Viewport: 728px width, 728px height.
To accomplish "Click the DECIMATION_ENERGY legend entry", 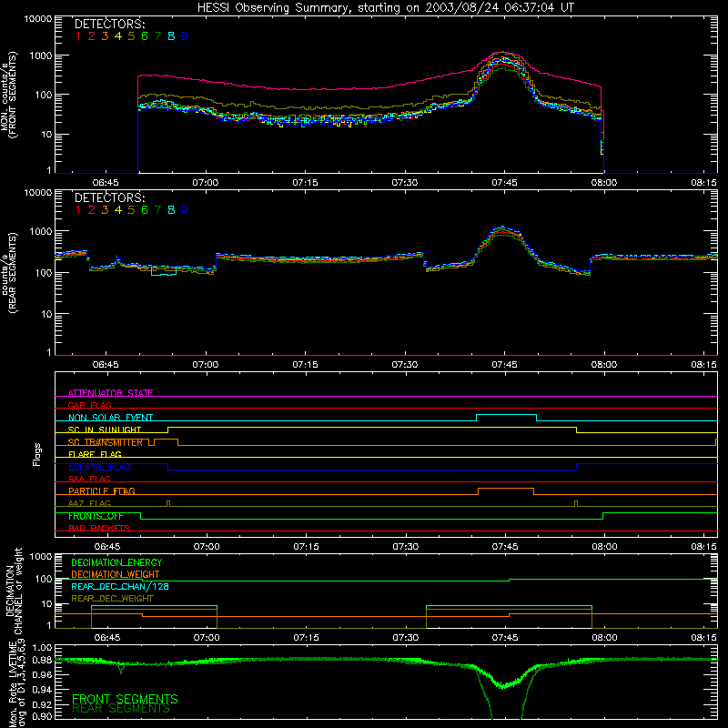I will point(116,562).
